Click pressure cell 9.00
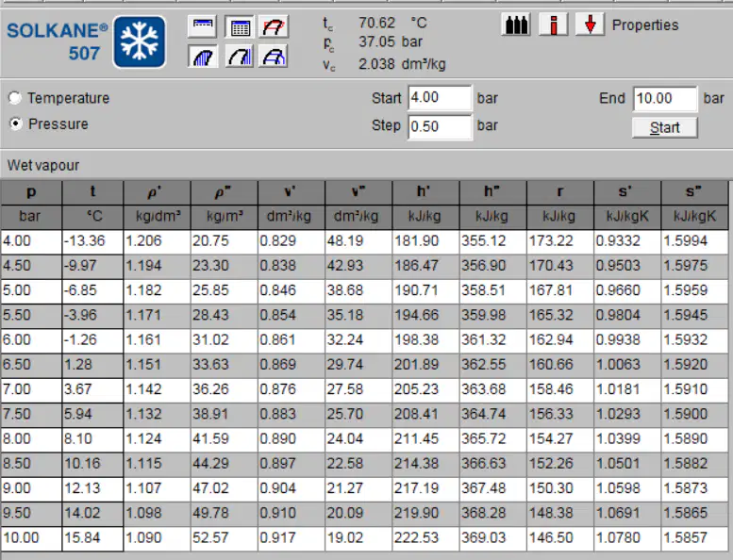 [31, 488]
